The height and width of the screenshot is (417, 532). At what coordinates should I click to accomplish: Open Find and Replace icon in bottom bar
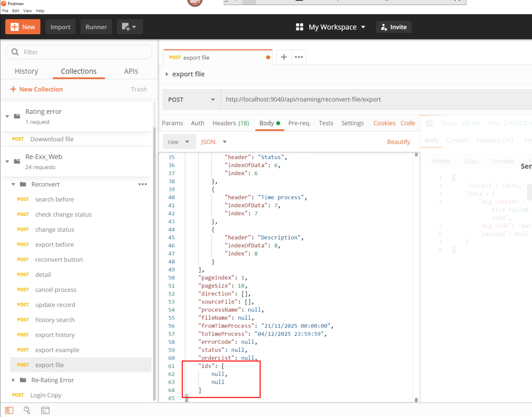27,411
